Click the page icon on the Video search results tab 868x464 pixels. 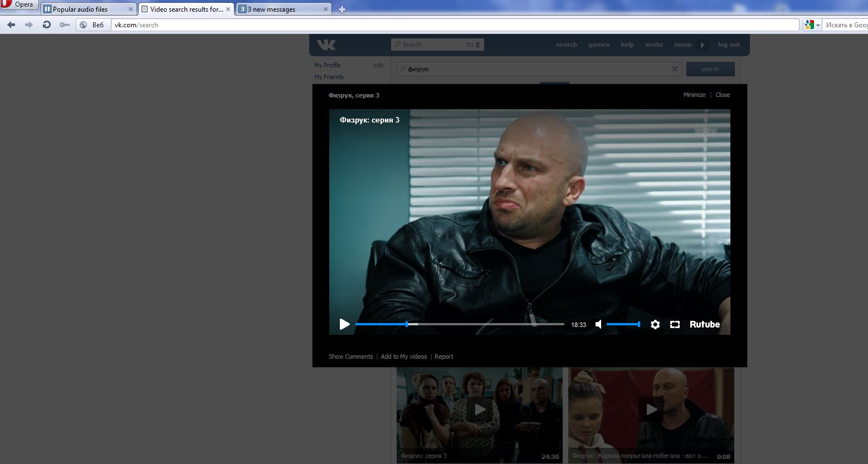[144, 9]
